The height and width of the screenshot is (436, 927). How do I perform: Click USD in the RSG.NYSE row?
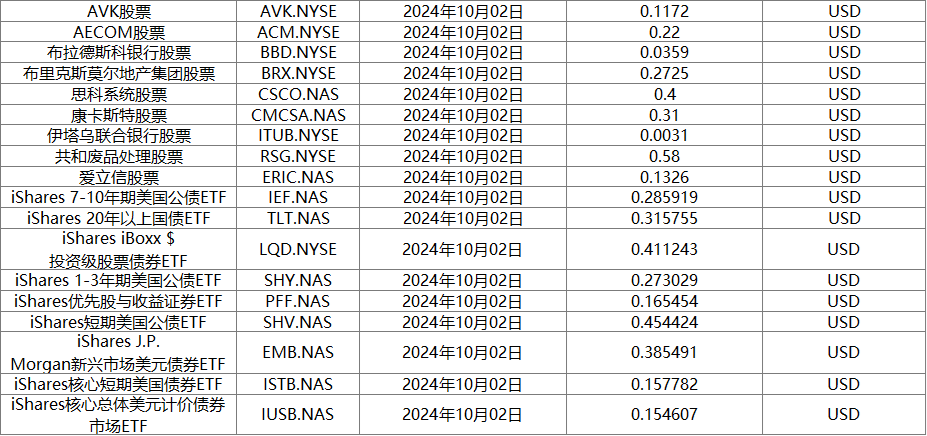point(844,156)
